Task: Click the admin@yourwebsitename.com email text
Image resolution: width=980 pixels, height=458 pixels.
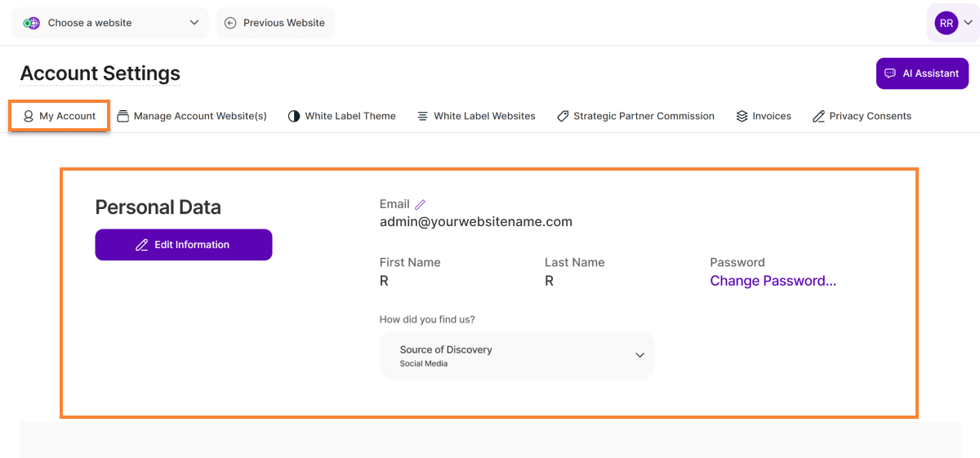Action: 475,222
